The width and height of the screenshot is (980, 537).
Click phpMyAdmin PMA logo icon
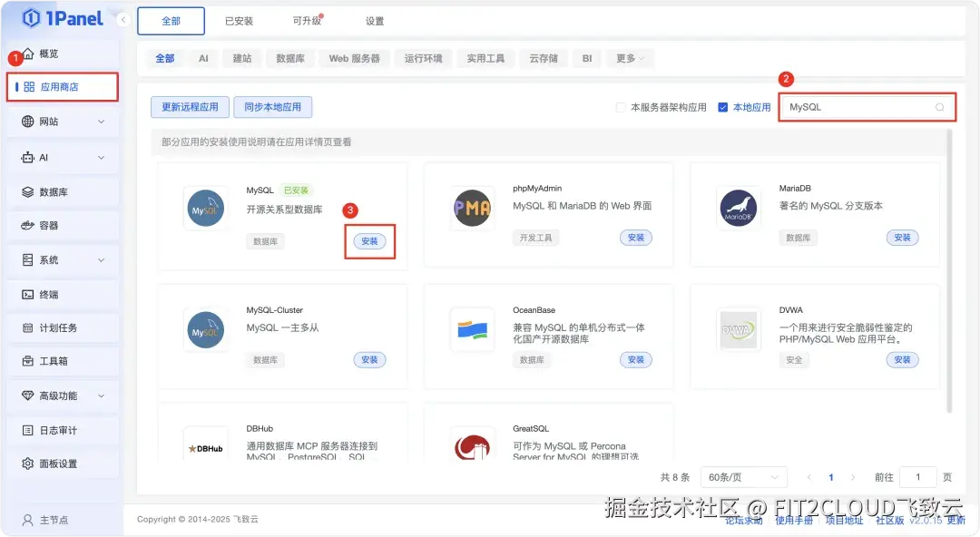tap(472, 208)
